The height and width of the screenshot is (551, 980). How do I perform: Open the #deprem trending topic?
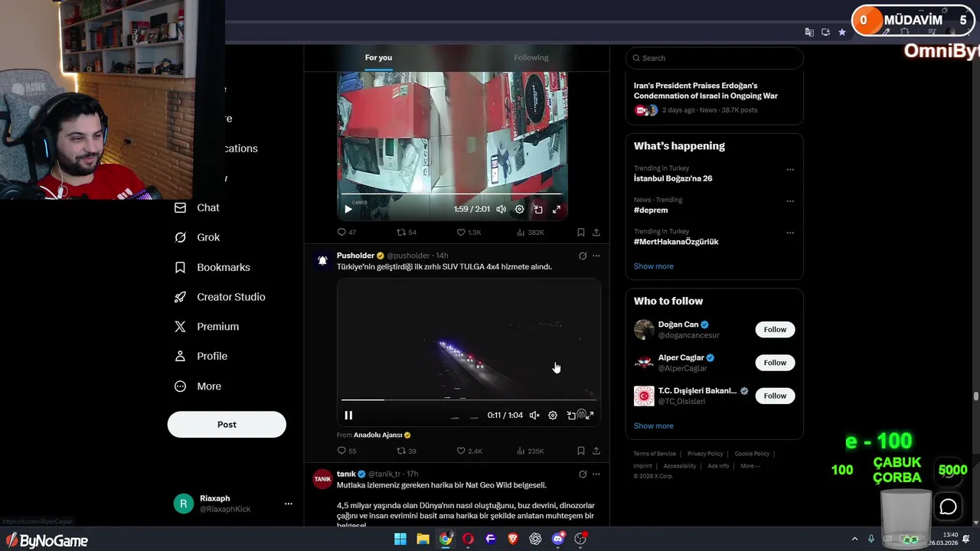(651, 210)
